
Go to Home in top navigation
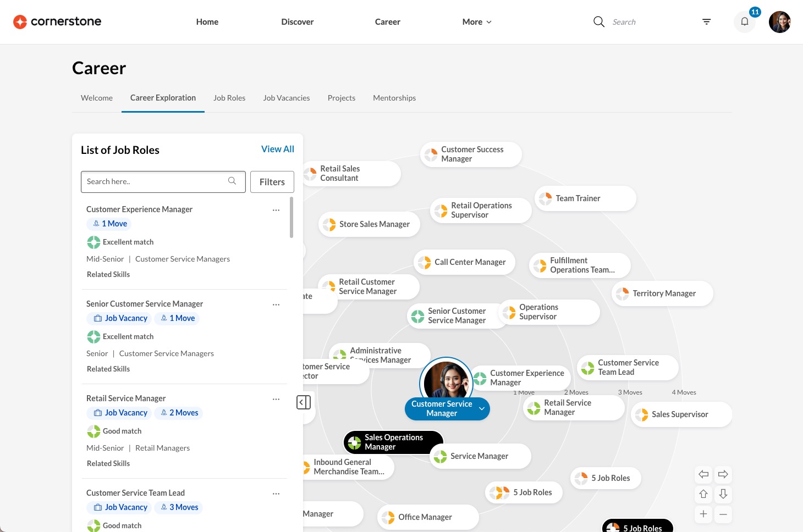pyautogui.click(x=207, y=22)
